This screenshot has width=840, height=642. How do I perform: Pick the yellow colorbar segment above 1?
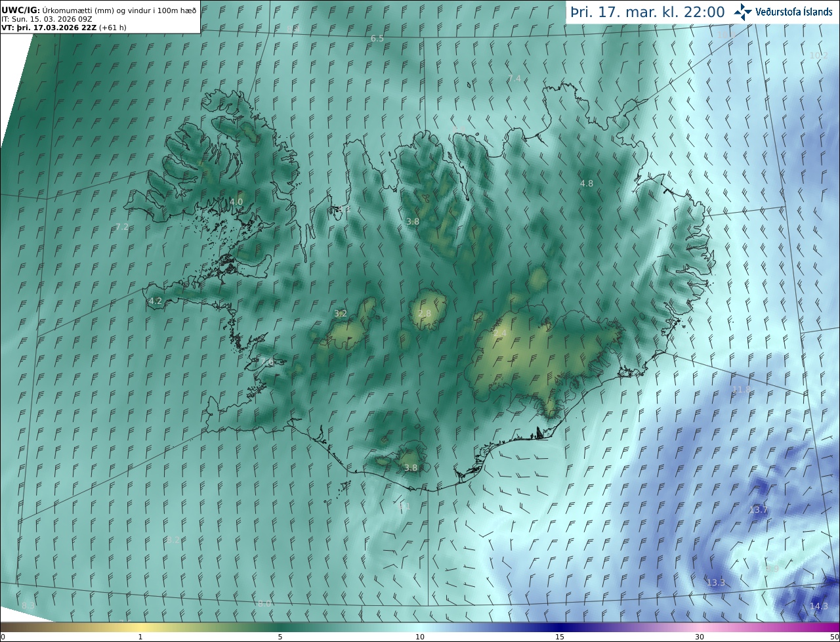(140, 627)
